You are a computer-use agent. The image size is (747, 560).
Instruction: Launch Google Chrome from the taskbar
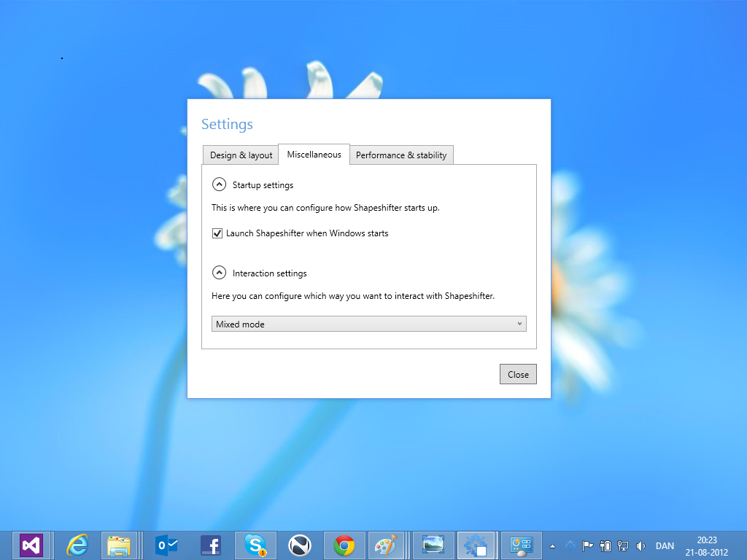344,545
